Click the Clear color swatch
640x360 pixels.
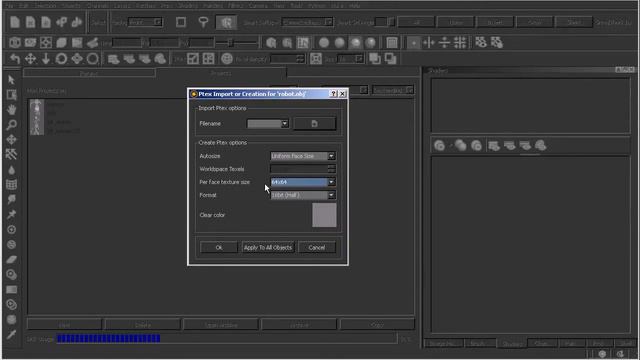(x=324, y=215)
